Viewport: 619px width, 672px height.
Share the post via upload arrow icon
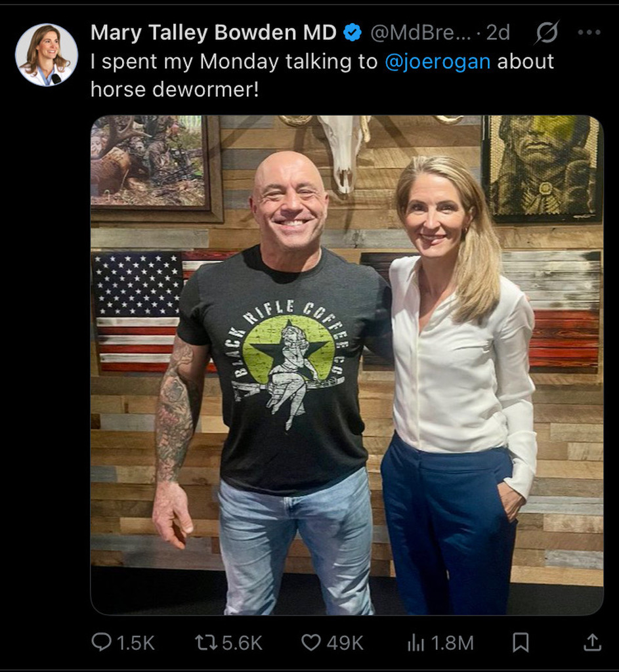coord(591,642)
